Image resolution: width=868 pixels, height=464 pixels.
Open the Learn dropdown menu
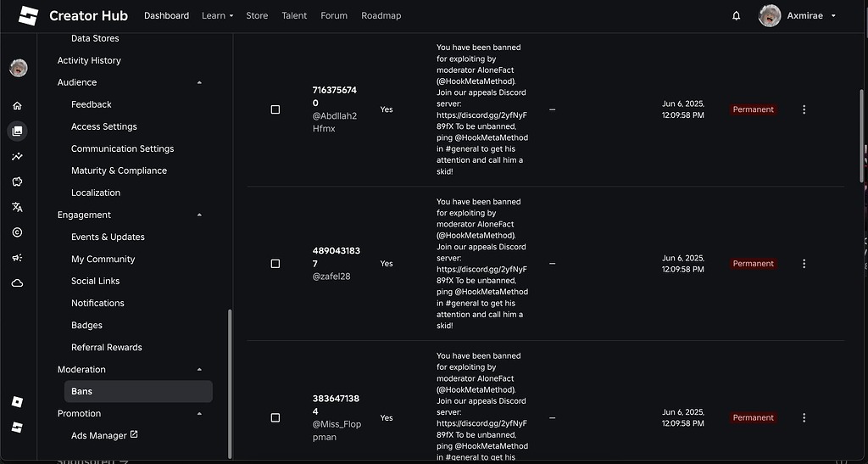click(x=217, y=15)
